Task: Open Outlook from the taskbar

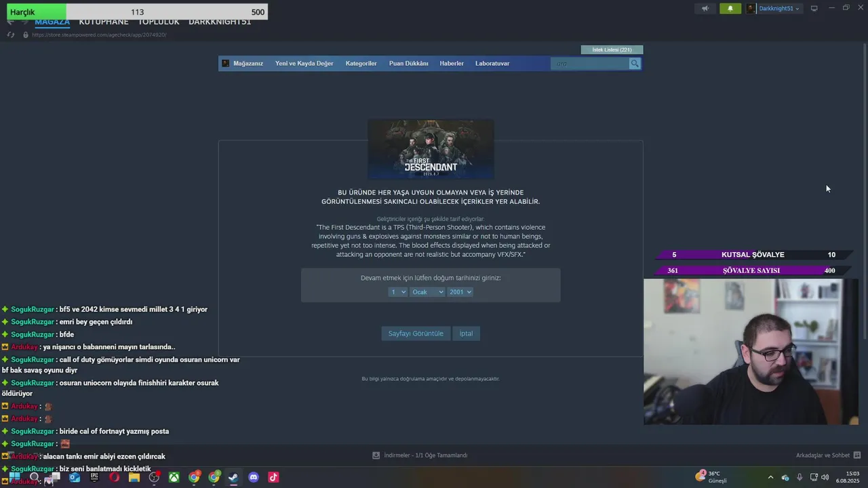Action: tap(75, 477)
